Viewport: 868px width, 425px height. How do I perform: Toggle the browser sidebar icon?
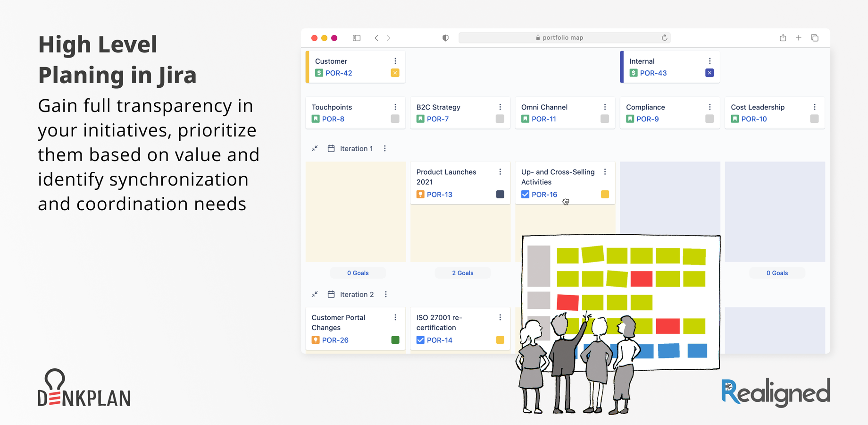pyautogui.click(x=357, y=38)
